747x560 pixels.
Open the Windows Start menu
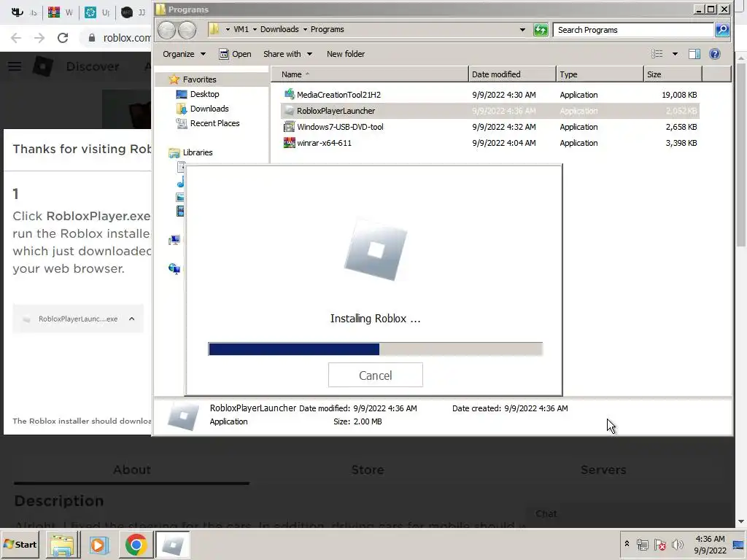click(x=20, y=544)
